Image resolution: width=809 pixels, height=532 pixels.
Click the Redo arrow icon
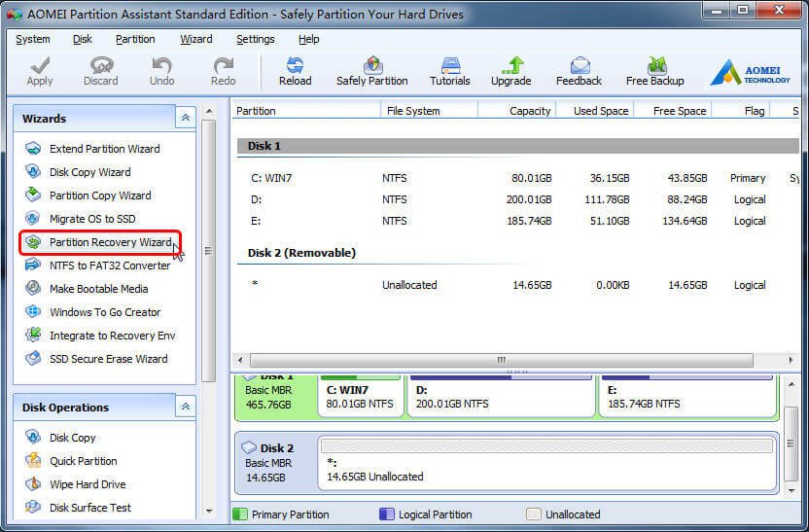pyautogui.click(x=223, y=65)
